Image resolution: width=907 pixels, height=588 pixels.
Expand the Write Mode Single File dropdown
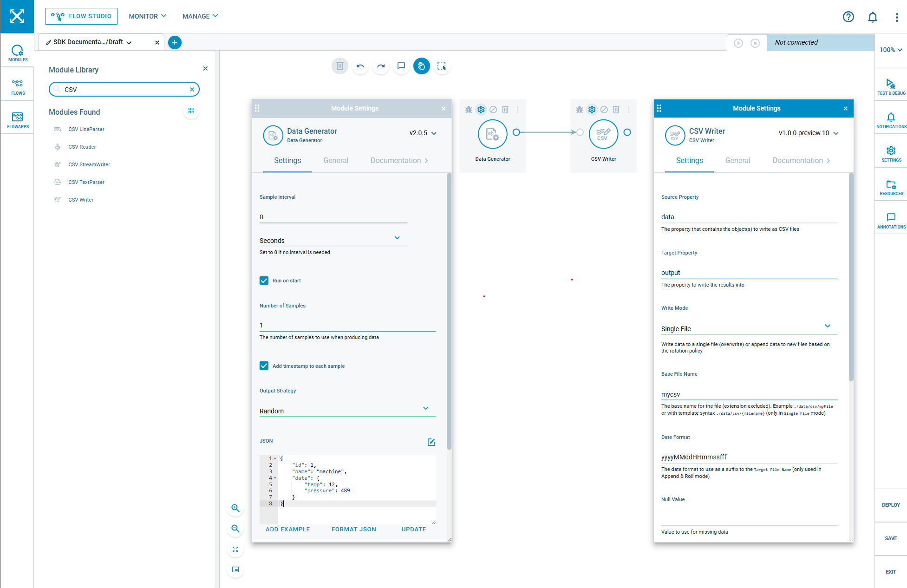(x=749, y=328)
